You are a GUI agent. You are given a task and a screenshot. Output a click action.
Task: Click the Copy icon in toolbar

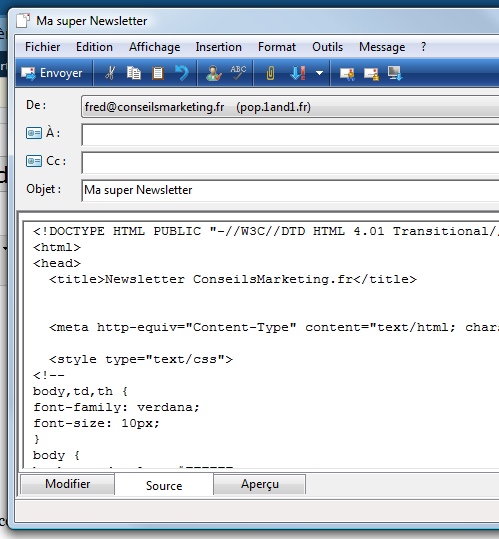pyautogui.click(x=133, y=73)
